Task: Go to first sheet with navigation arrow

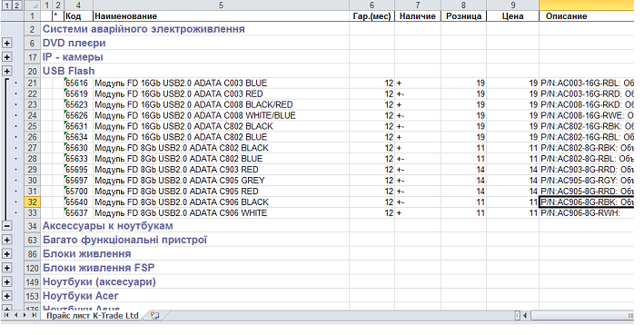Action: click(x=6, y=315)
